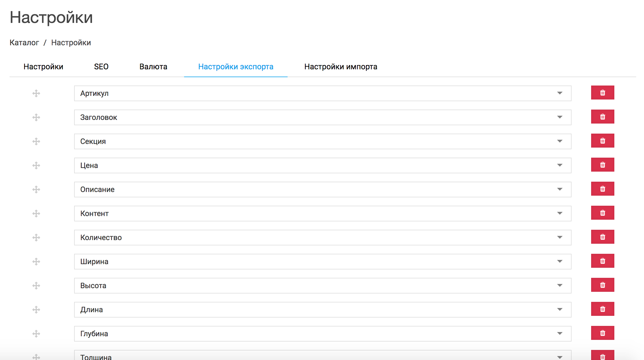The height and width of the screenshot is (360, 644).
Task: Click trash icon next to Цена
Action: coord(602,165)
